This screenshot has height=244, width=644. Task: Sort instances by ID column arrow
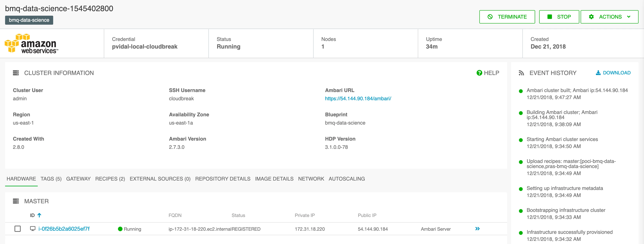tap(39, 215)
